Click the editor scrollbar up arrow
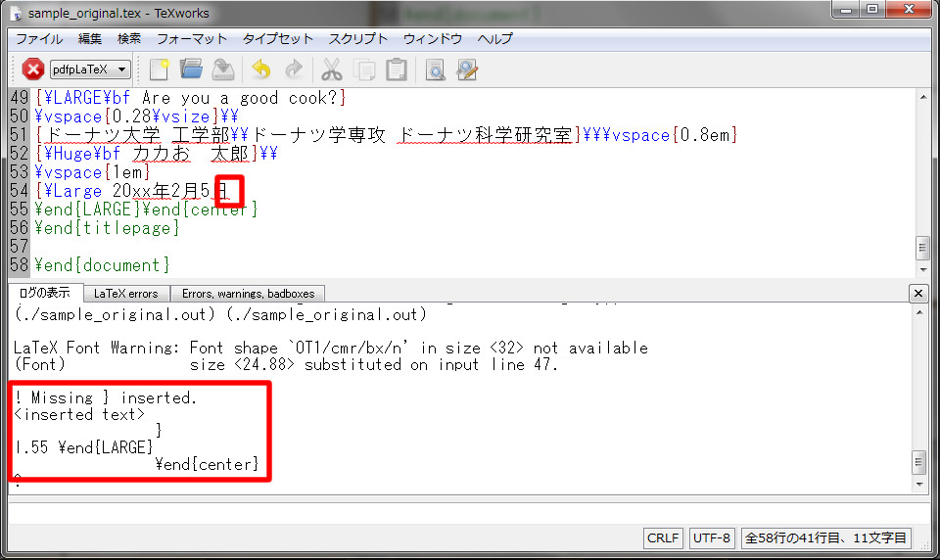Image resolution: width=940 pixels, height=560 pixels. click(923, 97)
